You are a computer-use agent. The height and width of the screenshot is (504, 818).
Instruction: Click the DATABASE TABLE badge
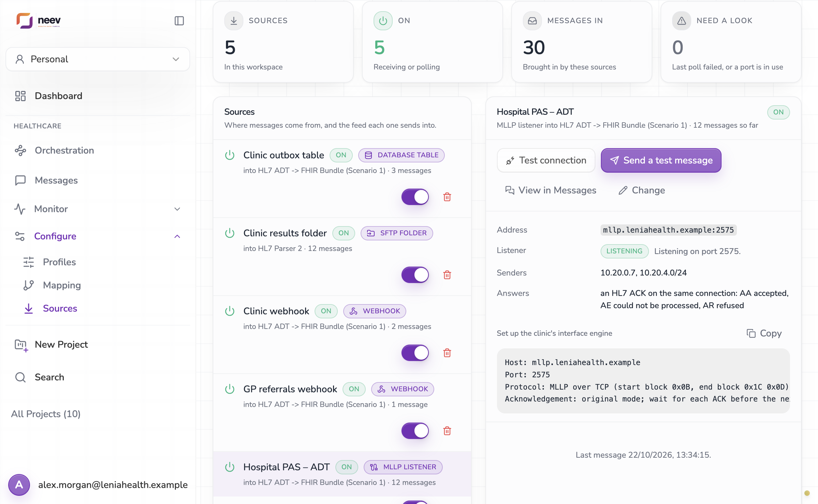tap(402, 155)
